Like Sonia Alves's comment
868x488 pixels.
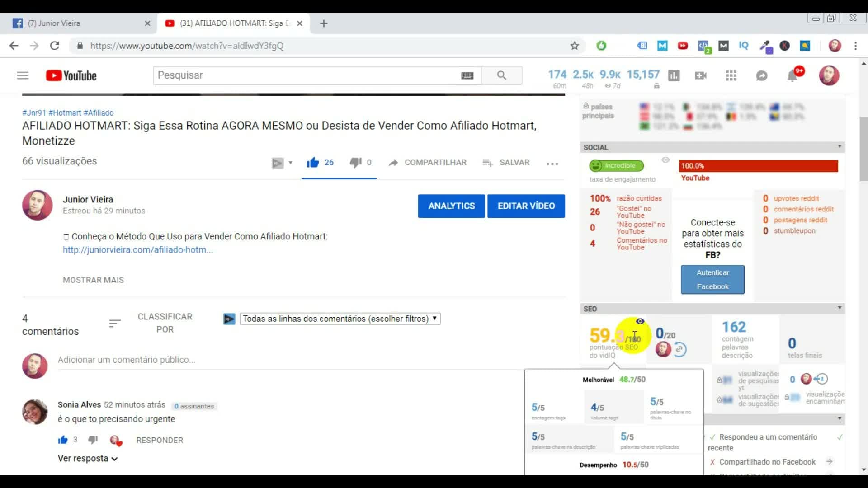point(63,440)
